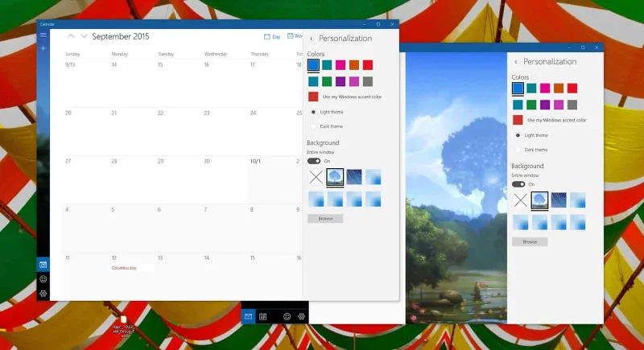644x350 pixels.
Task: Pick the orange color swatch in Calendar window
Action: tap(354, 65)
